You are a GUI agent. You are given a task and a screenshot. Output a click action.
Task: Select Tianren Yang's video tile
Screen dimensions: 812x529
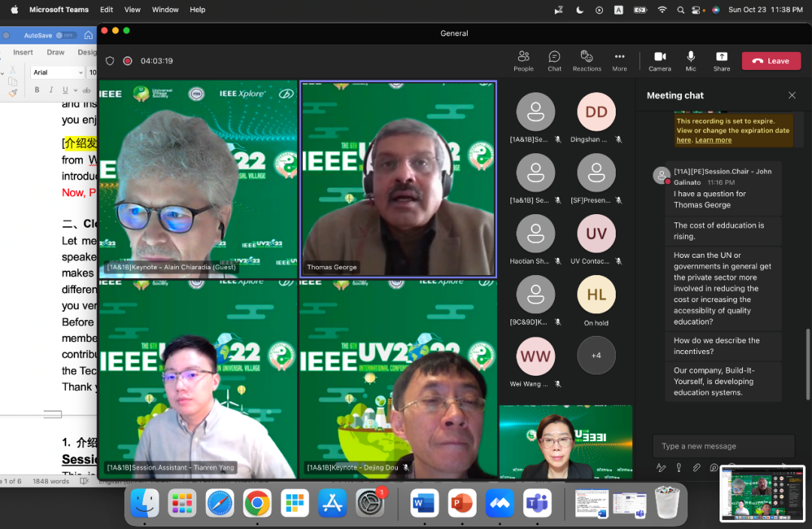(198, 379)
